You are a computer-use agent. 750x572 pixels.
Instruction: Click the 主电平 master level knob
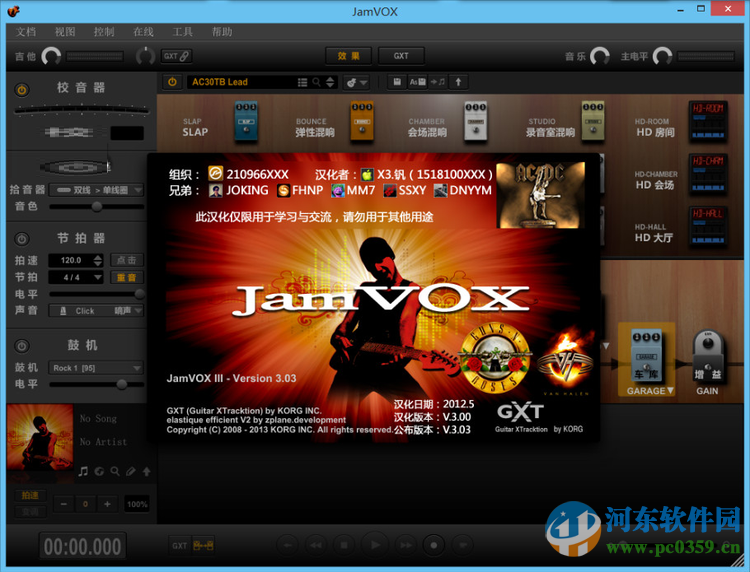[x=662, y=56]
